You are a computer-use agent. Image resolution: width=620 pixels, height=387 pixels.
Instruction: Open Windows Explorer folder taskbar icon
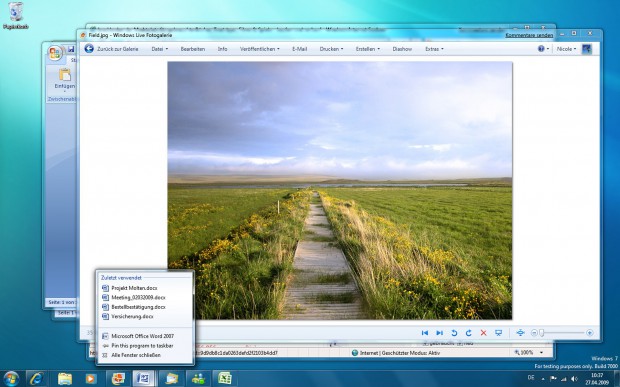click(x=65, y=379)
